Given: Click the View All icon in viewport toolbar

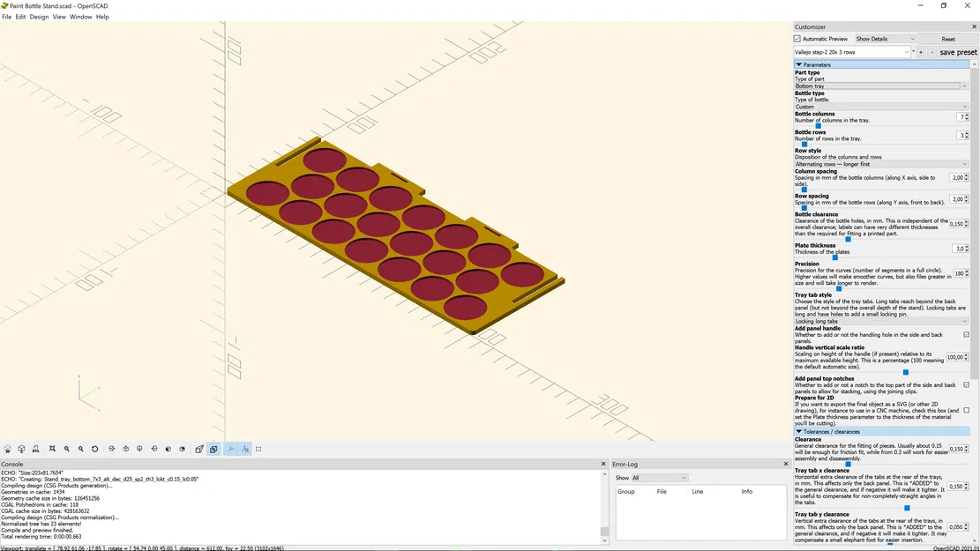Looking at the screenshot, I should pos(51,449).
